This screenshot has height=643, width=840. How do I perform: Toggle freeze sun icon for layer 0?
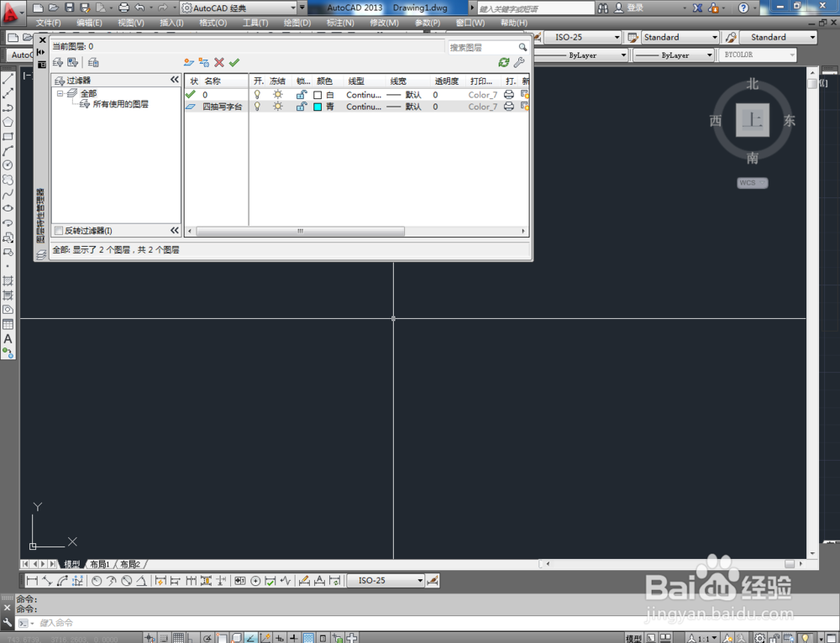point(277,95)
